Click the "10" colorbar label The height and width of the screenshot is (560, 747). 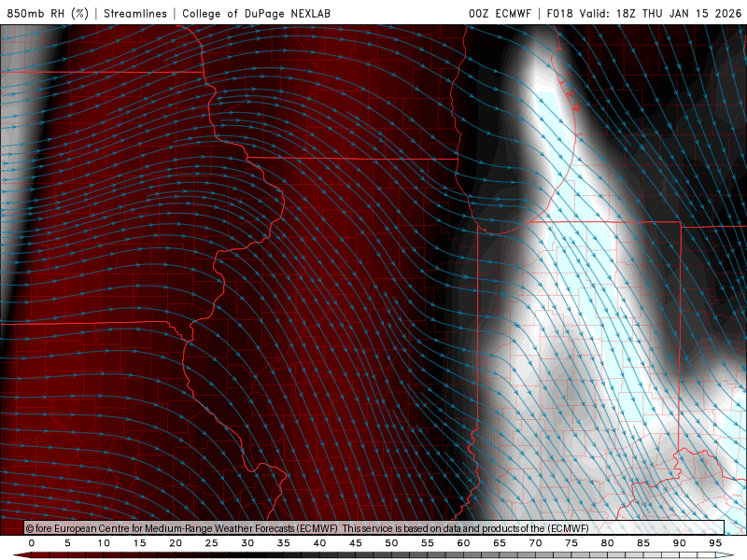point(104,543)
